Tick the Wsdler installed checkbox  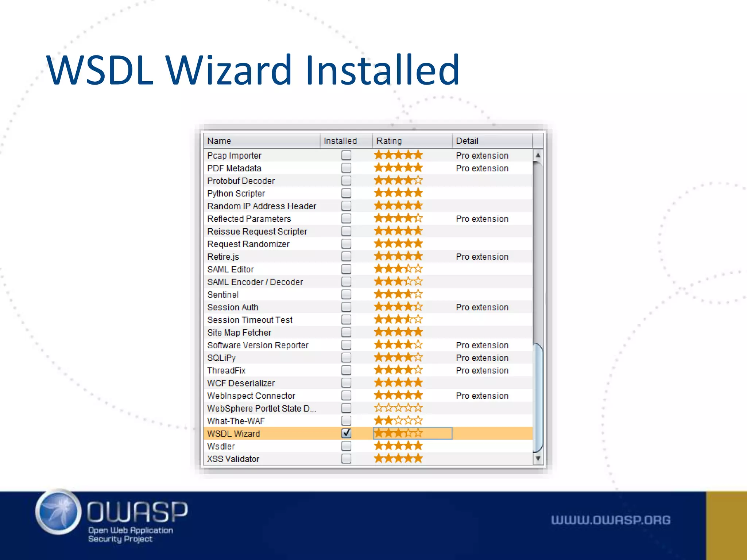(346, 446)
